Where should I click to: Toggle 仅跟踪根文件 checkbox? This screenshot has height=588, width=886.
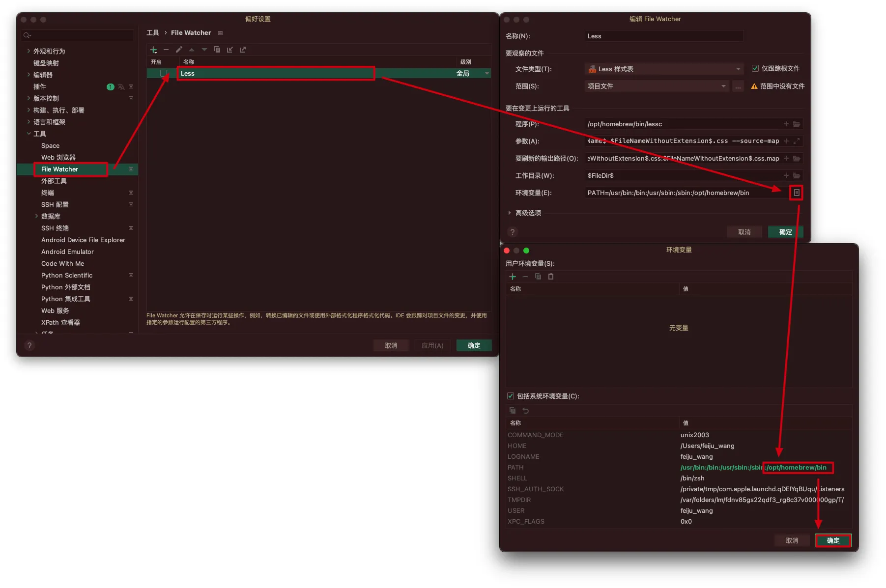click(755, 68)
